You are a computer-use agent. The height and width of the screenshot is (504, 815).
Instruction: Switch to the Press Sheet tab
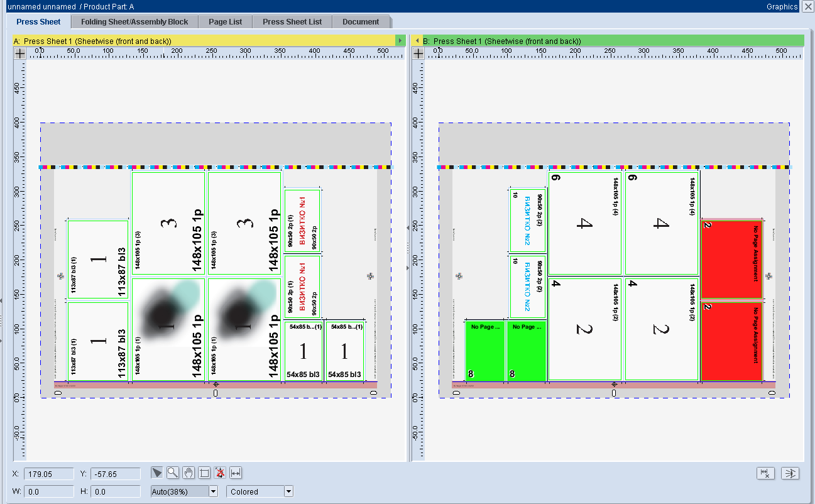tap(39, 21)
